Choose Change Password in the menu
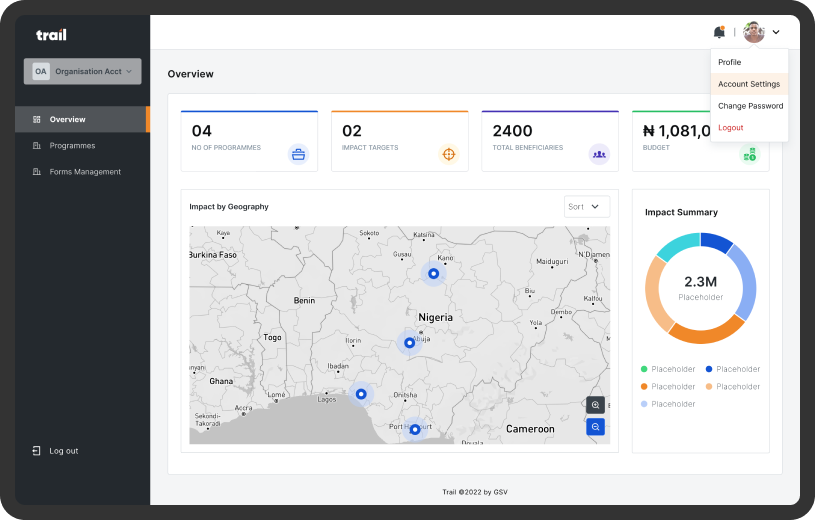 click(x=750, y=106)
